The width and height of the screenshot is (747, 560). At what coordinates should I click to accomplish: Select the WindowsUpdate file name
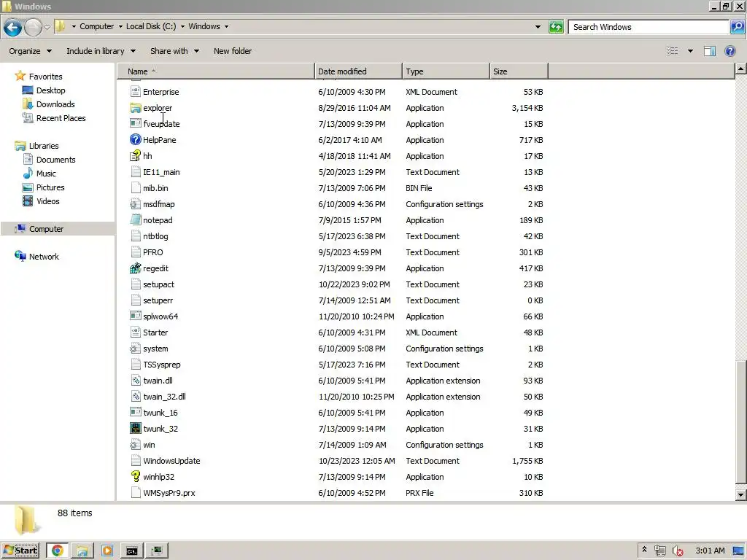pos(171,461)
